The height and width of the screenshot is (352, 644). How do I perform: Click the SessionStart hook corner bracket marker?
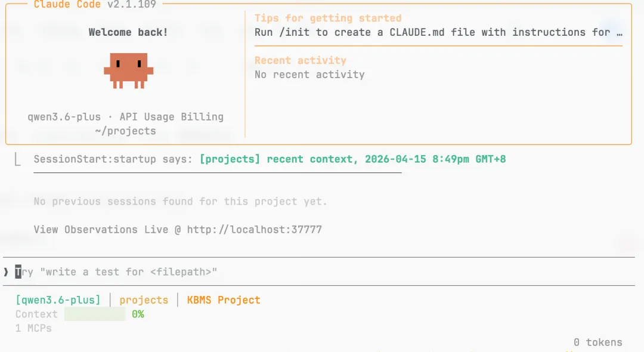[18, 160]
